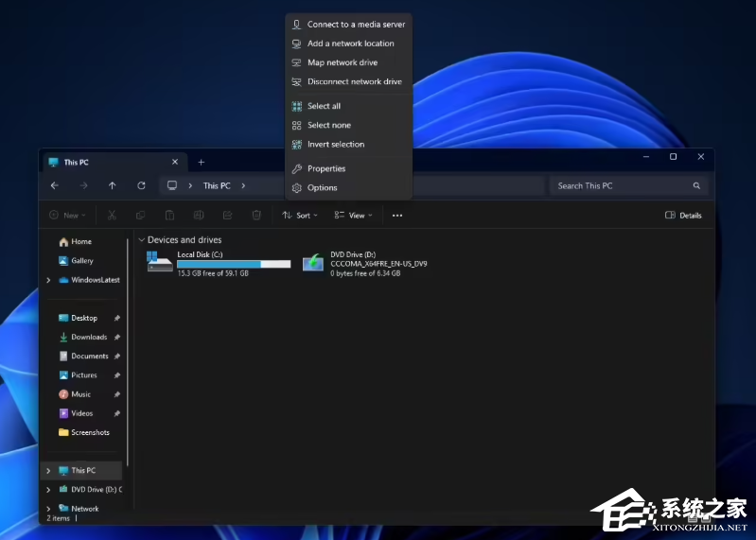Open the Sort dropdown
This screenshot has width=756, height=540.
pyautogui.click(x=300, y=216)
